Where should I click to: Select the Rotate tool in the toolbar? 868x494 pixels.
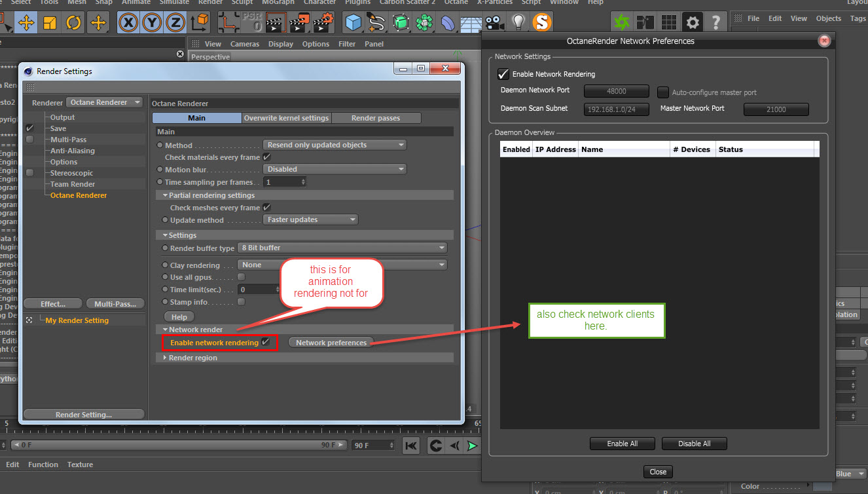[x=74, y=24]
